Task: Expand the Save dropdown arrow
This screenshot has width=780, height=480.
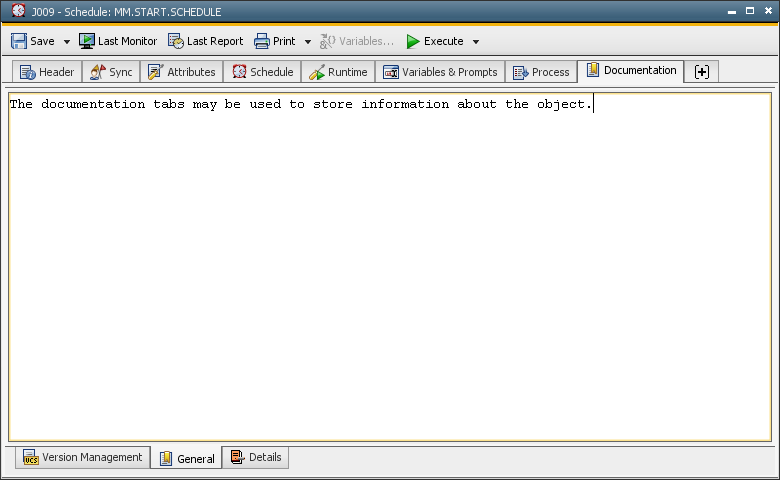Action: pyautogui.click(x=67, y=42)
